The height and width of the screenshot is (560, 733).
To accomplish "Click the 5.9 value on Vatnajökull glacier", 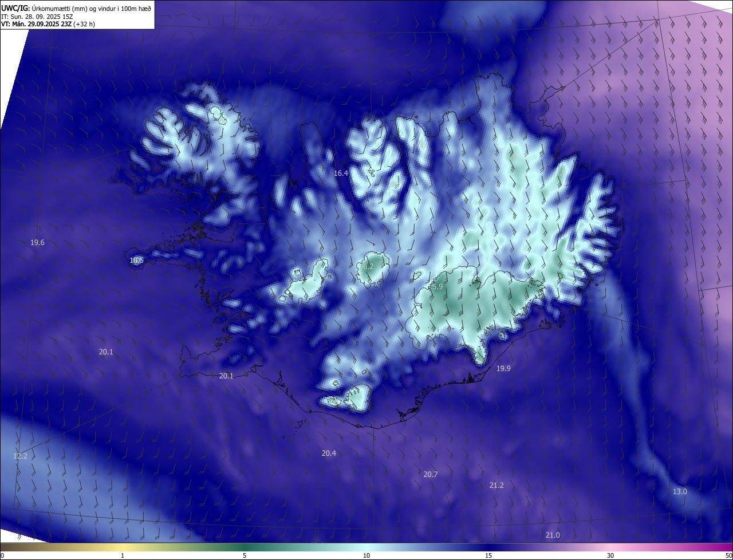I will (438, 287).
